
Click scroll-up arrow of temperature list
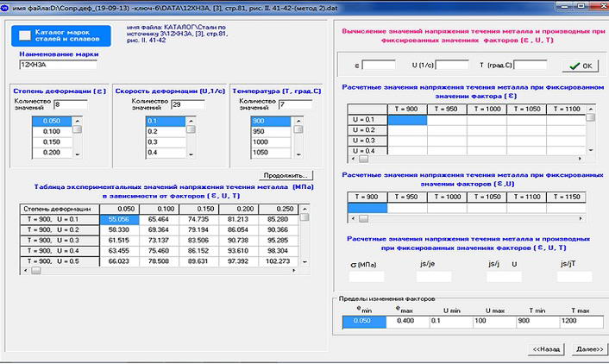click(298, 121)
